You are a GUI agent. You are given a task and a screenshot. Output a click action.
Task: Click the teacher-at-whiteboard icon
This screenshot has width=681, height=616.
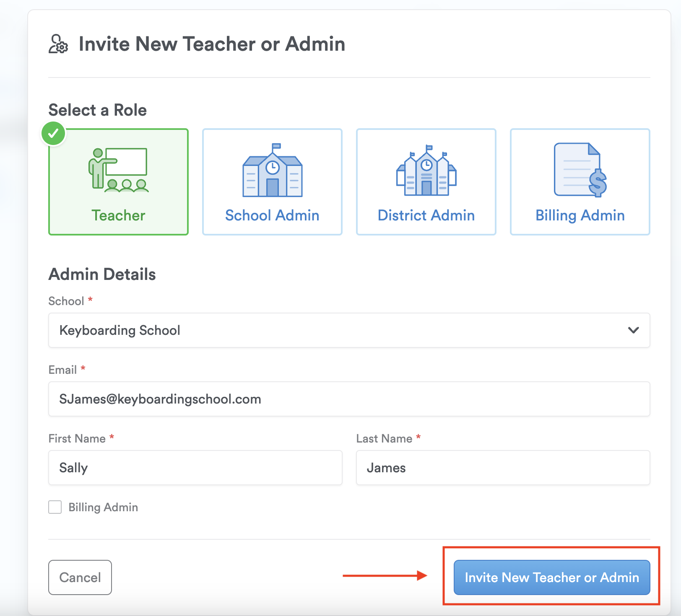119,170
